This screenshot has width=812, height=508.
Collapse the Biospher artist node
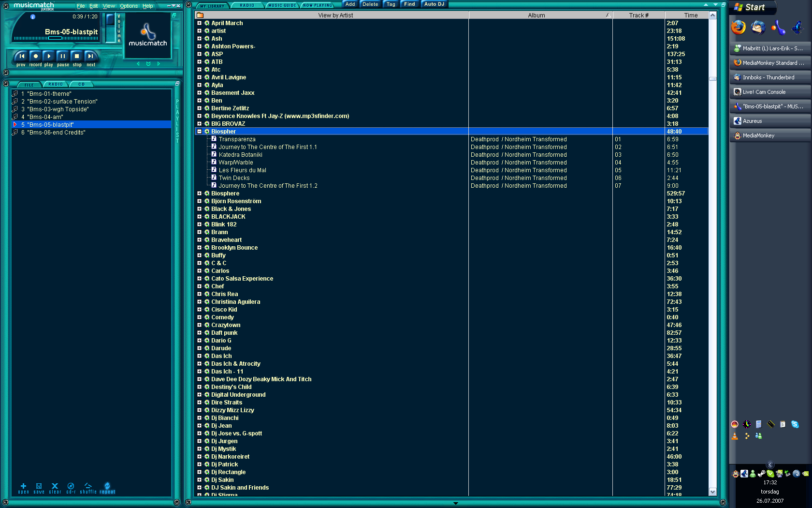(x=199, y=132)
